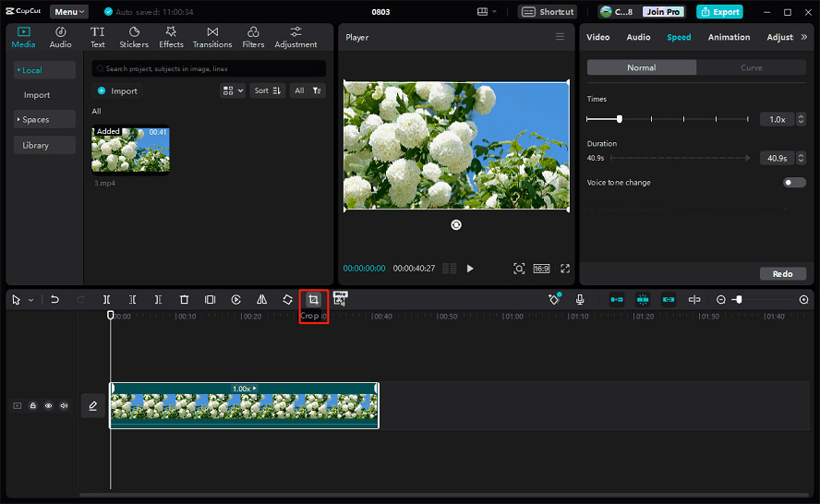Hide the video track with eye icon
Image resolution: width=820 pixels, height=504 pixels.
coord(49,405)
